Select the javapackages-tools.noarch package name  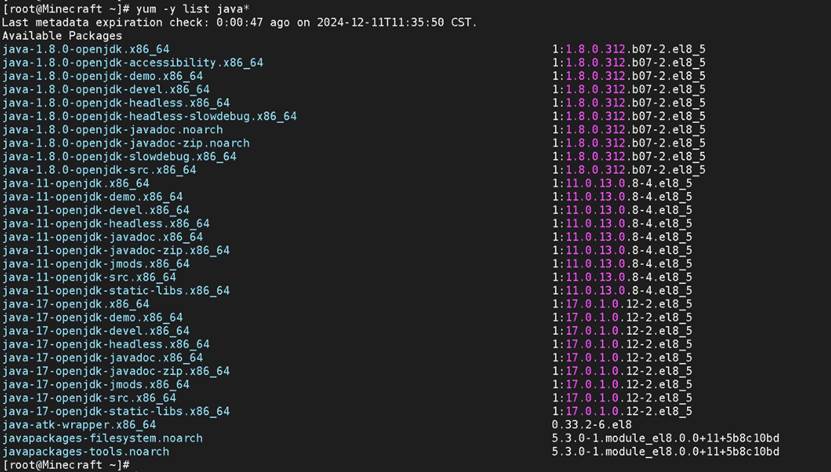[x=86, y=452]
